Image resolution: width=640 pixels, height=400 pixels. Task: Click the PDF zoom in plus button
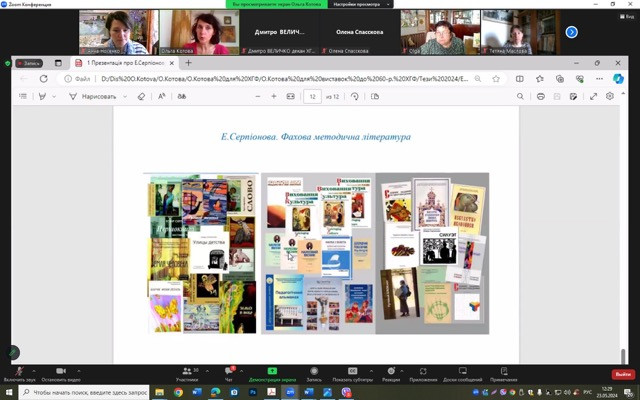click(x=273, y=96)
